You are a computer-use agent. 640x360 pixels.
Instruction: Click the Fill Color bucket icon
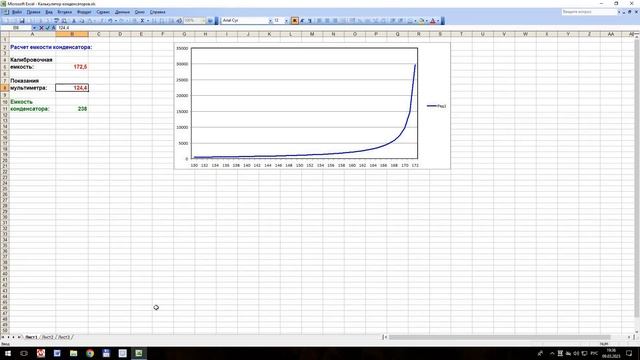click(x=421, y=20)
